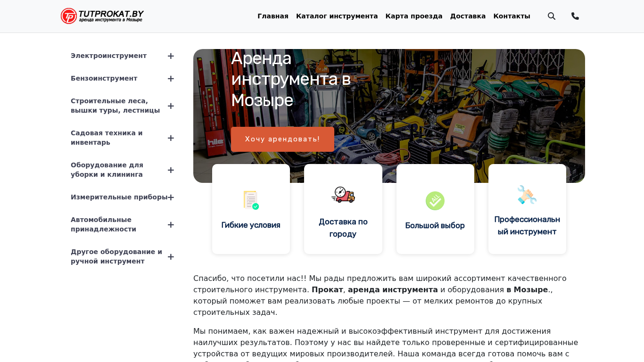Click the Профессиональный инструмент card title
This screenshot has width=644, height=362.
tap(527, 226)
